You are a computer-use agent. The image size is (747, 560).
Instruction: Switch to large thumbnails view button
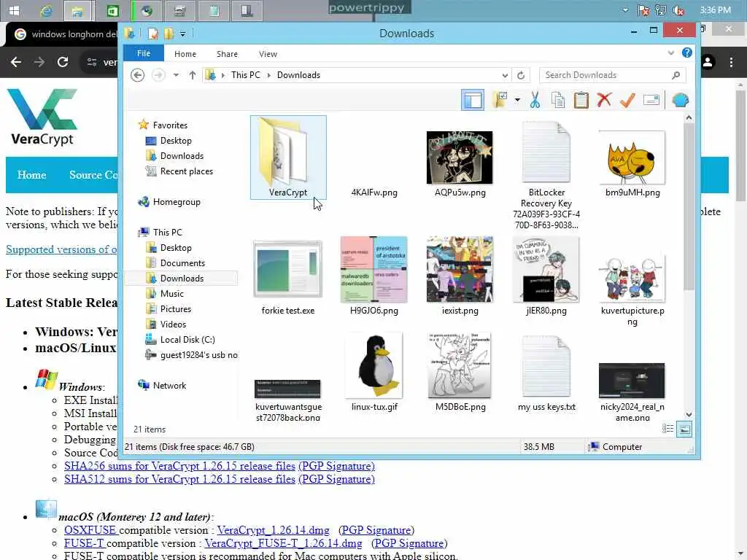point(684,429)
